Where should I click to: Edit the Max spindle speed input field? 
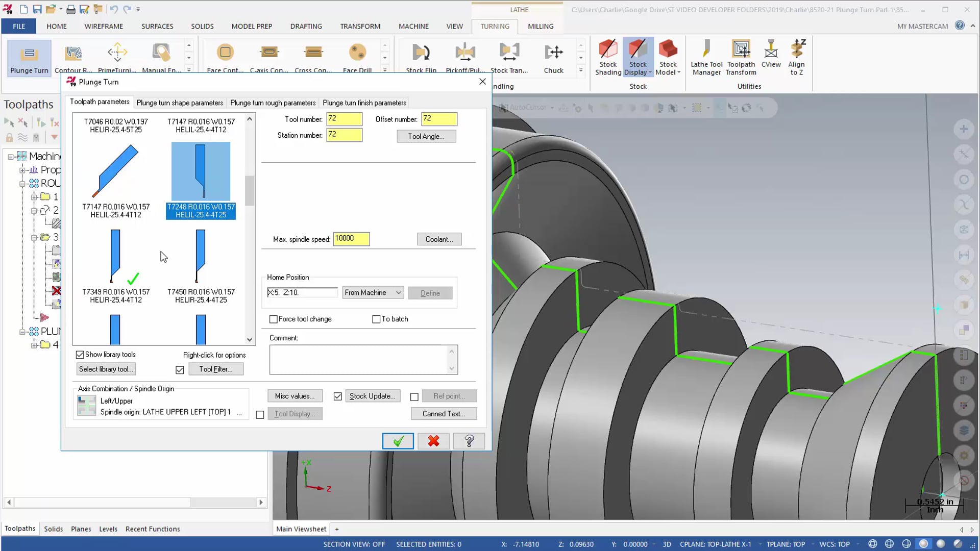[x=351, y=238]
